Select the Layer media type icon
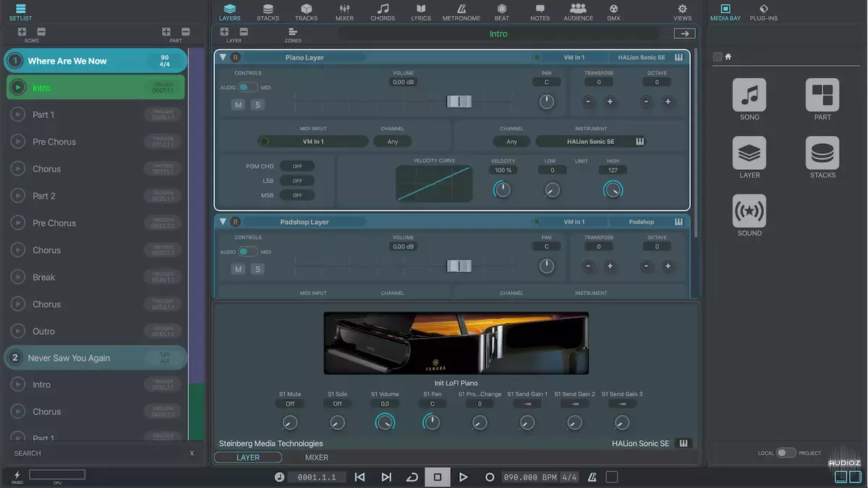Screen dimensions: 868x488 click(x=749, y=153)
